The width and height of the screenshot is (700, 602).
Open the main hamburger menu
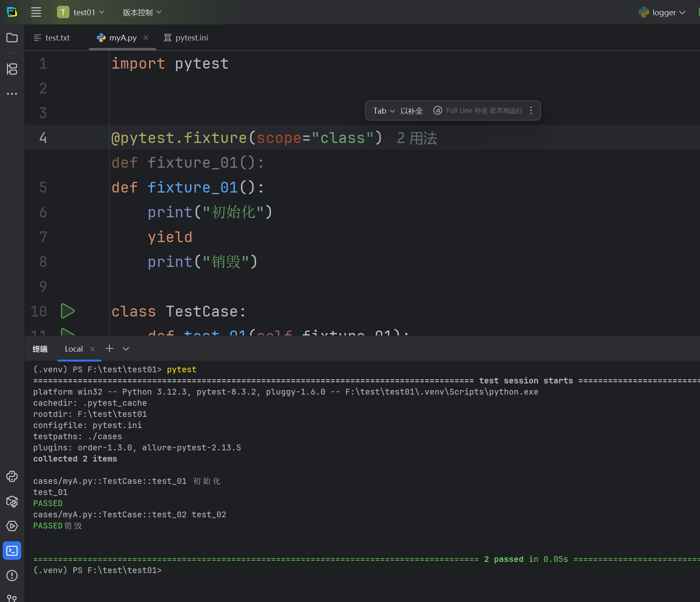point(36,12)
